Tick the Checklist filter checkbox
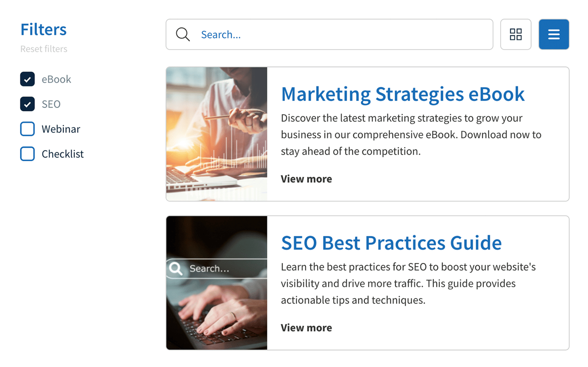Image resolution: width=588 pixels, height=367 pixels. point(27,154)
